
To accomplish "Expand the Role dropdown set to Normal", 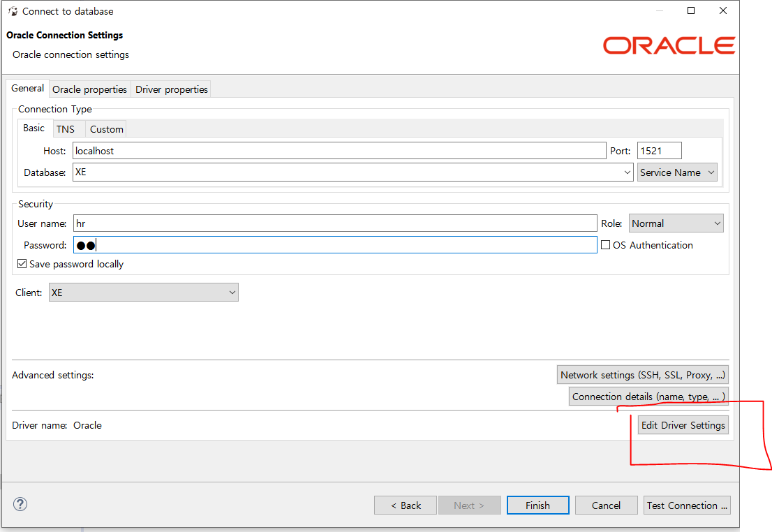I will click(676, 223).
